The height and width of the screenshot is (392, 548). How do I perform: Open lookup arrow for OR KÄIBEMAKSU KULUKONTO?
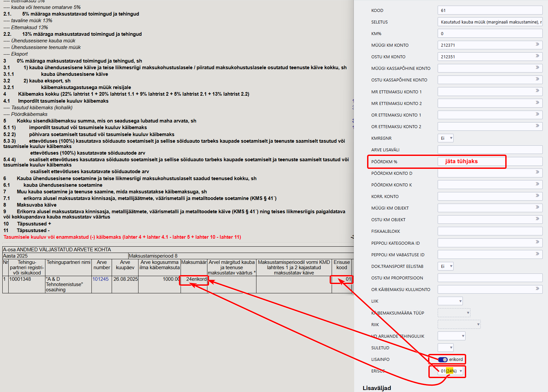[x=537, y=289]
